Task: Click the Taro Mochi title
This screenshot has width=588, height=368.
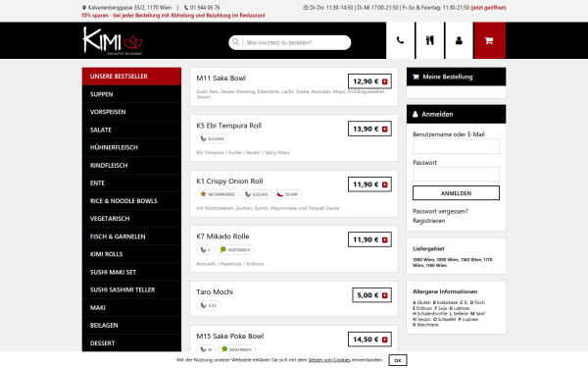Action: 215,291
